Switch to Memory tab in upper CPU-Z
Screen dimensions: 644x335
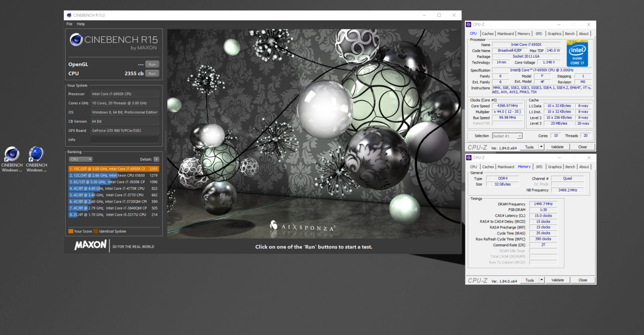[x=524, y=34]
